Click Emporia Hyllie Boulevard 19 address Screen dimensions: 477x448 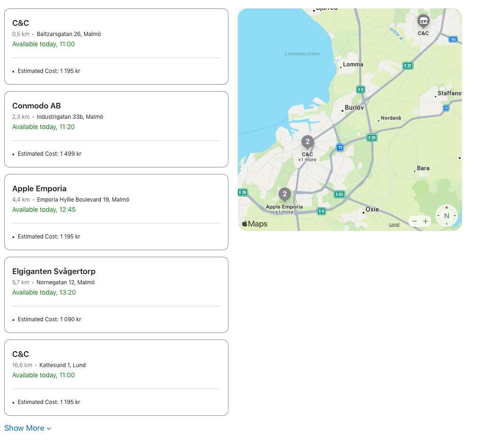click(83, 200)
